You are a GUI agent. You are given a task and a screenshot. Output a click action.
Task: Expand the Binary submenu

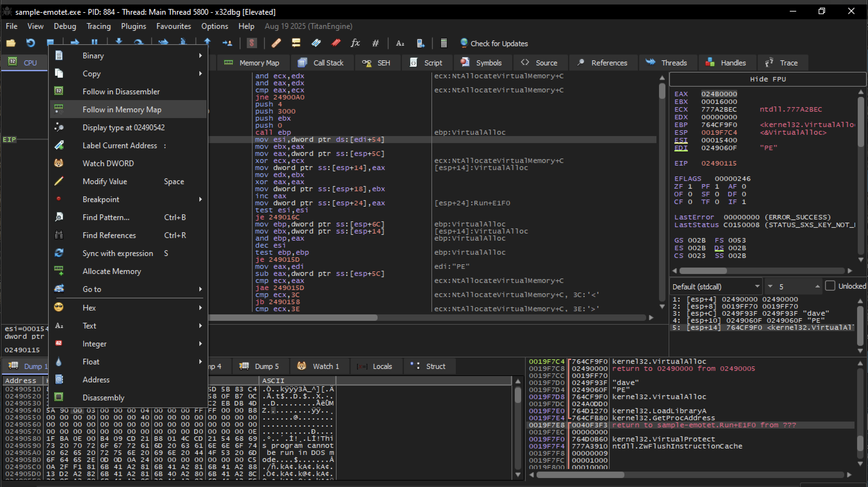(128, 56)
